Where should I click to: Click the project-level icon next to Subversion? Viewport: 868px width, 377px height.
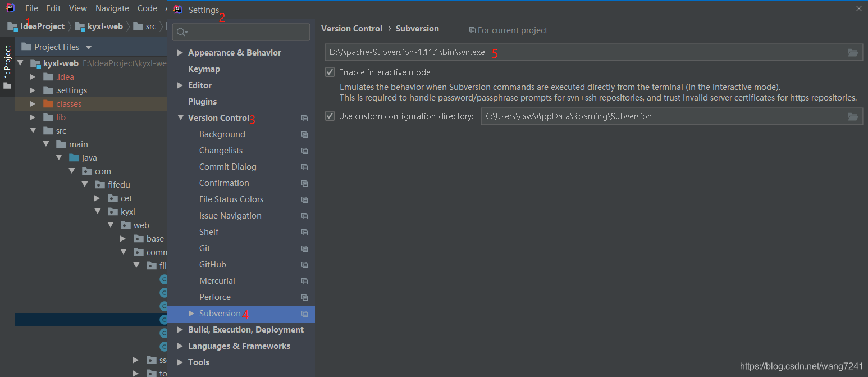[304, 314]
